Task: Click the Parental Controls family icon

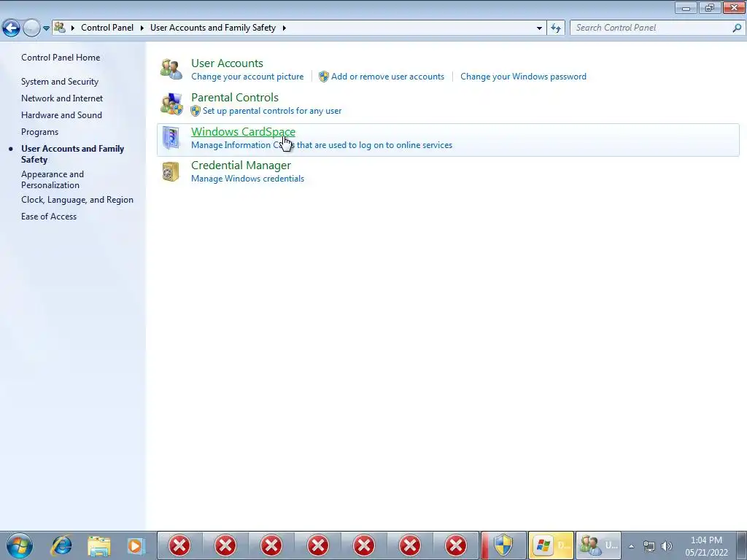Action: point(171,104)
